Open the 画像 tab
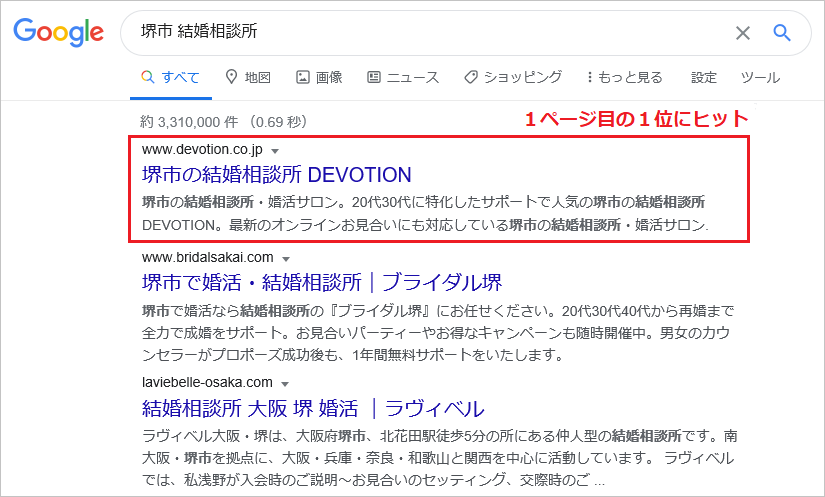 point(319,77)
